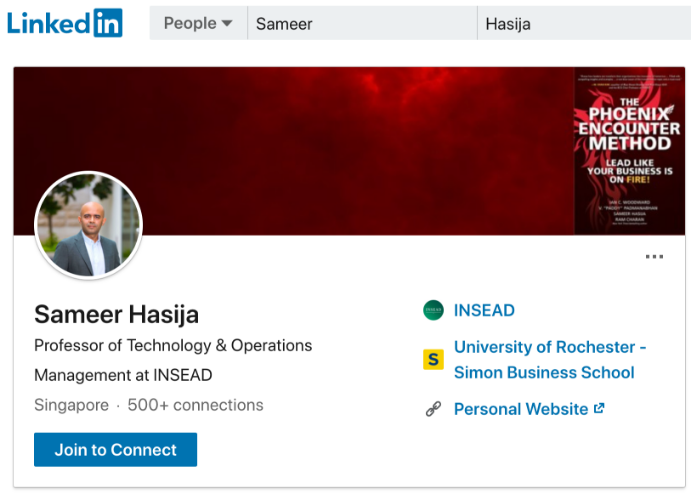Click the yellow Simon Business School icon
The image size is (691, 494).
[433, 359]
